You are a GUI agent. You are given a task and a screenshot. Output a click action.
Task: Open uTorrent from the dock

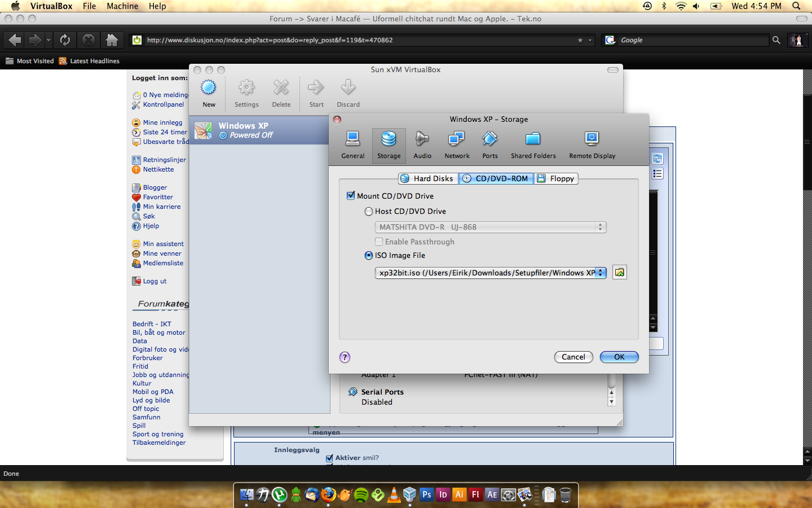tap(280, 495)
